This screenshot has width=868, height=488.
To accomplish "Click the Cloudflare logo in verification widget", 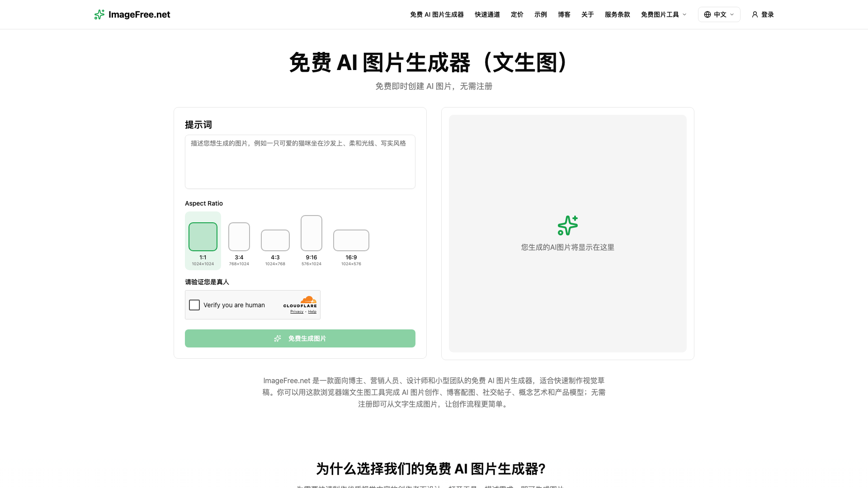I will point(300,302).
